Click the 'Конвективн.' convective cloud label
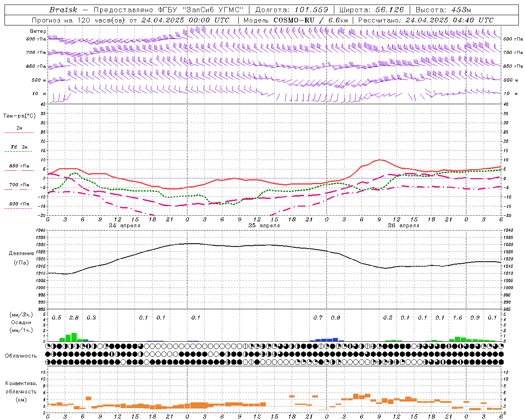The height and width of the screenshot is (420, 525). click(21, 383)
